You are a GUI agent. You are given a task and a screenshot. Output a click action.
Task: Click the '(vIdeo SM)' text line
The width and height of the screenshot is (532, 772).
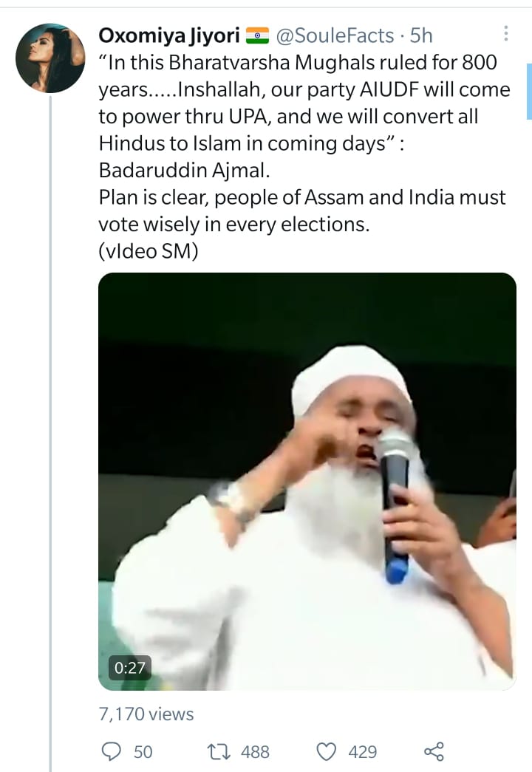149,251
